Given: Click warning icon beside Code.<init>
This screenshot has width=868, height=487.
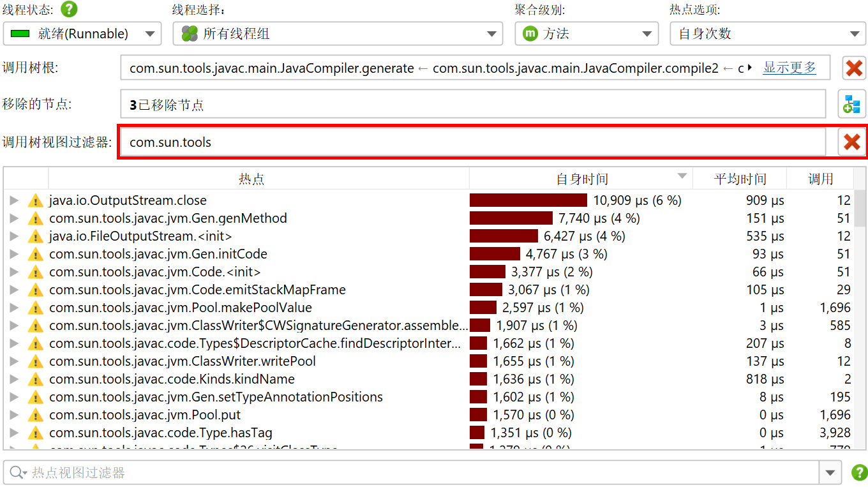Looking at the screenshot, I should pyautogui.click(x=35, y=272).
